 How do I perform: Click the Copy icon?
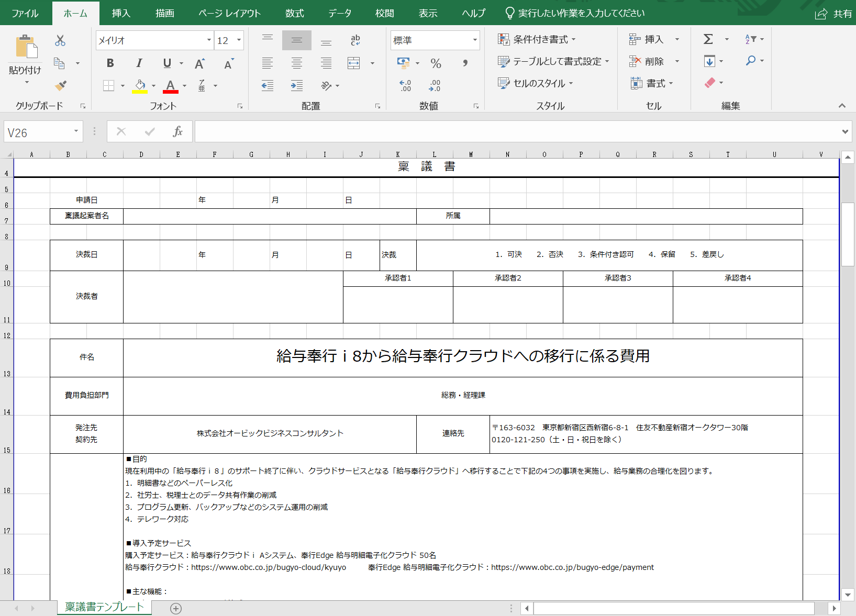pos(59,63)
